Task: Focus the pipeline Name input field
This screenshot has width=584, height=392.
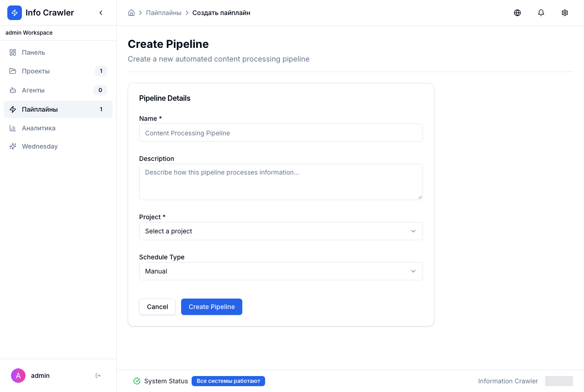Action: [x=281, y=133]
